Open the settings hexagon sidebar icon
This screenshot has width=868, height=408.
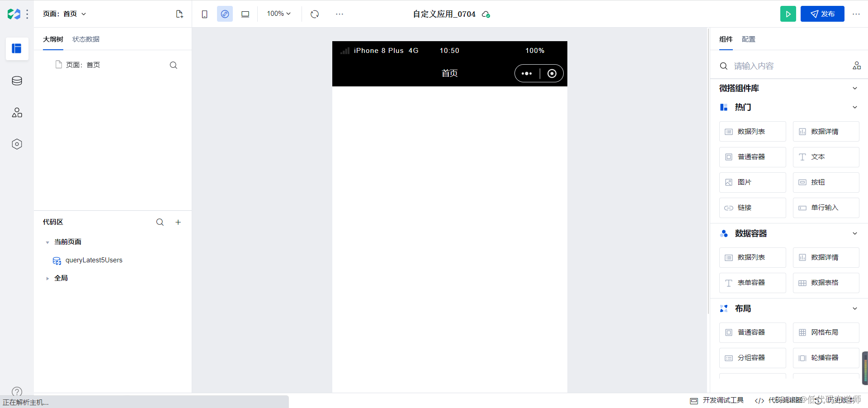(17, 144)
